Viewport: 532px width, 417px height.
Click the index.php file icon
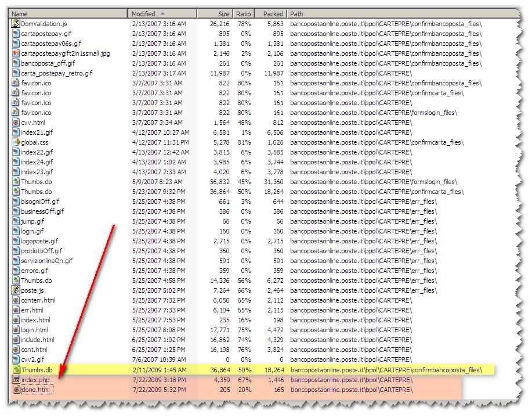[x=16, y=380]
